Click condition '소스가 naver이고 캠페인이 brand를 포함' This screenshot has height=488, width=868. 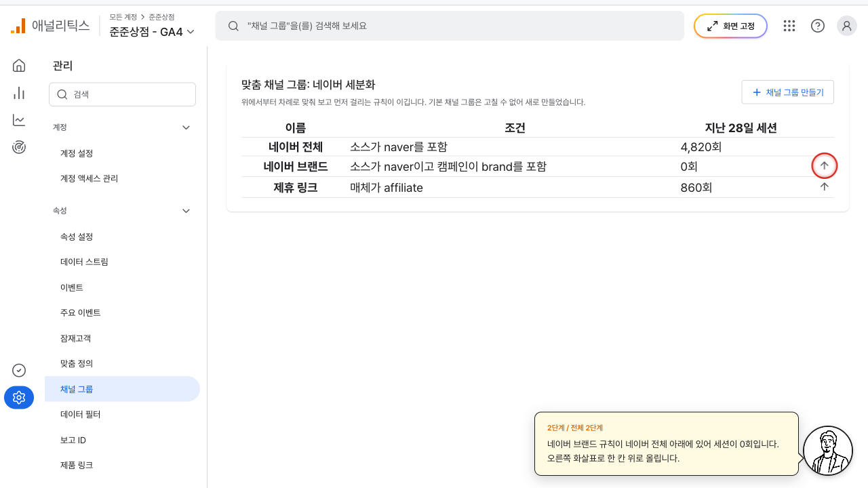click(x=448, y=167)
